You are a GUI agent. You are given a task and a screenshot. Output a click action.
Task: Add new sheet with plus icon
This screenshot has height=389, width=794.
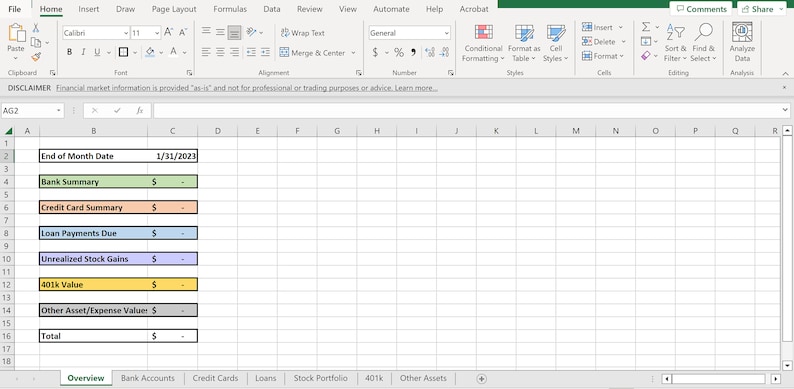pyautogui.click(x=482, y=379)
